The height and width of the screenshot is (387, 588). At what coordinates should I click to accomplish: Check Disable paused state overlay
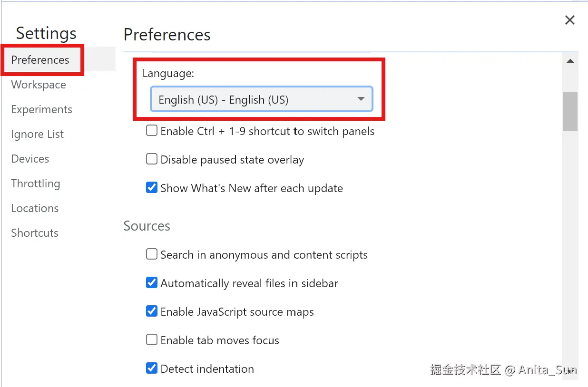coord(152,159)
